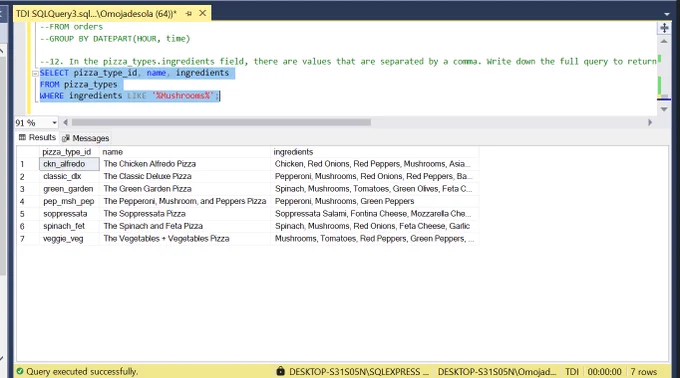Click the --FROM orders comment line
The height and width of the screenshot is (378, 680).
pos(71,27)
